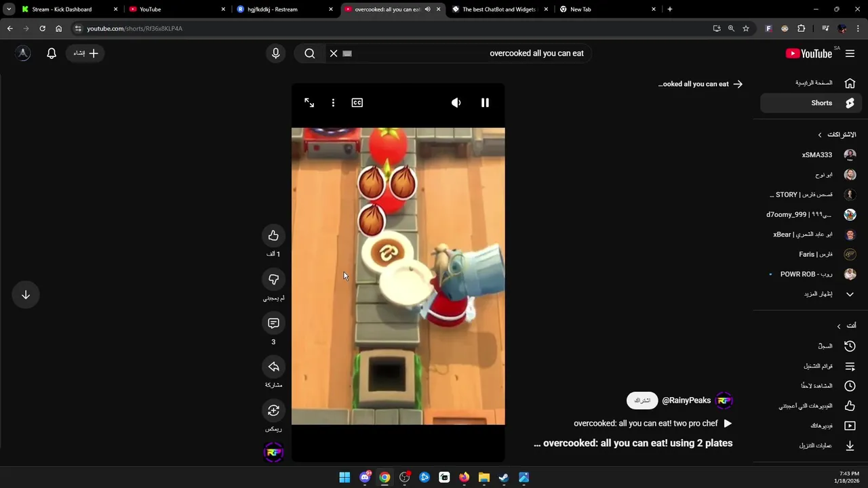Open Chrome three-dot menu
Viewport: 868px width, 488px height.
click(x=859, y=28)
